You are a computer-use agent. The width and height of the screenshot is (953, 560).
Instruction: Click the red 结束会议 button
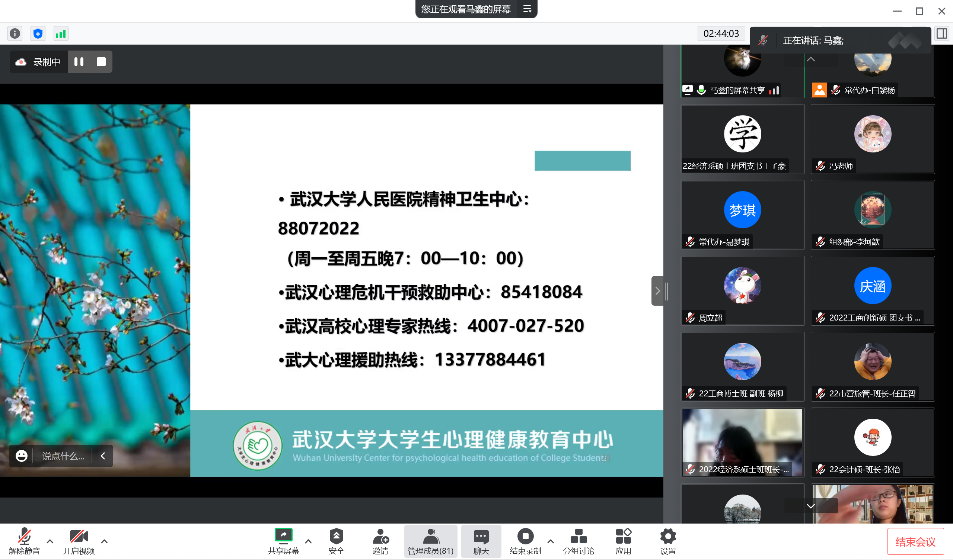(915, 542)
